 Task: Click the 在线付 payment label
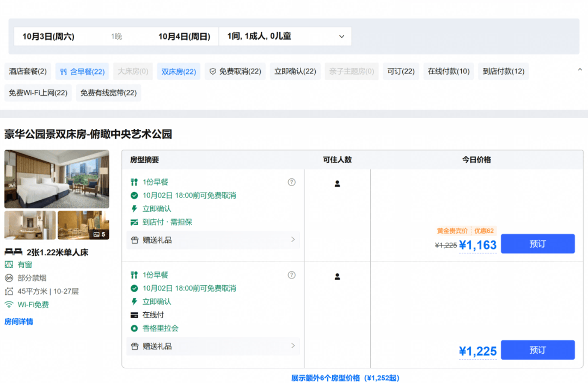[153, 315]
